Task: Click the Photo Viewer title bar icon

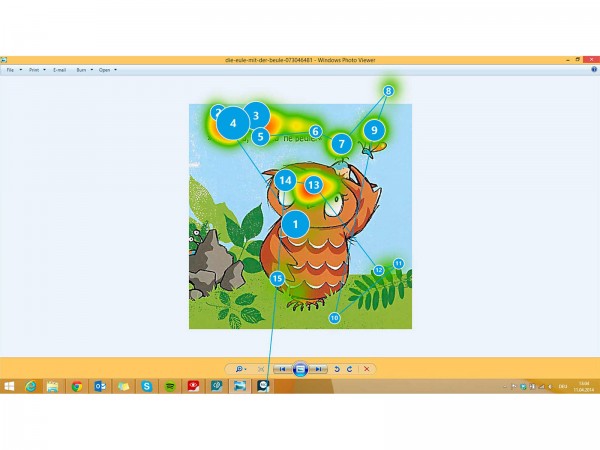Action: [x=4, y=60]
